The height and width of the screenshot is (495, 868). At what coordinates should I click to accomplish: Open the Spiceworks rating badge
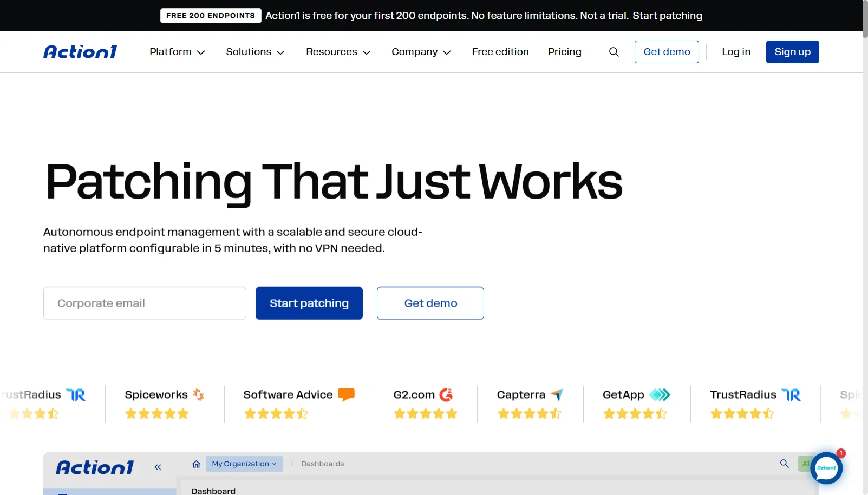tap(164, 404)
